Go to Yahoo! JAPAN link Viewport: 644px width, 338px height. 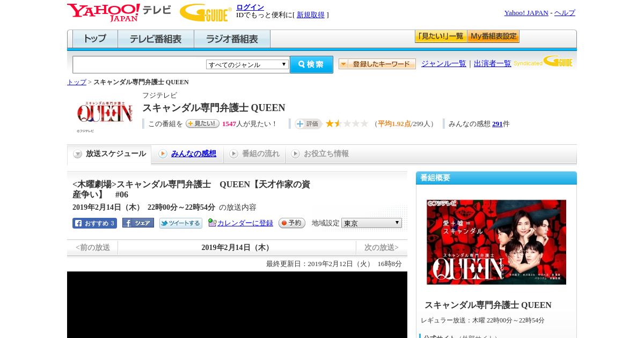(526, 13)
